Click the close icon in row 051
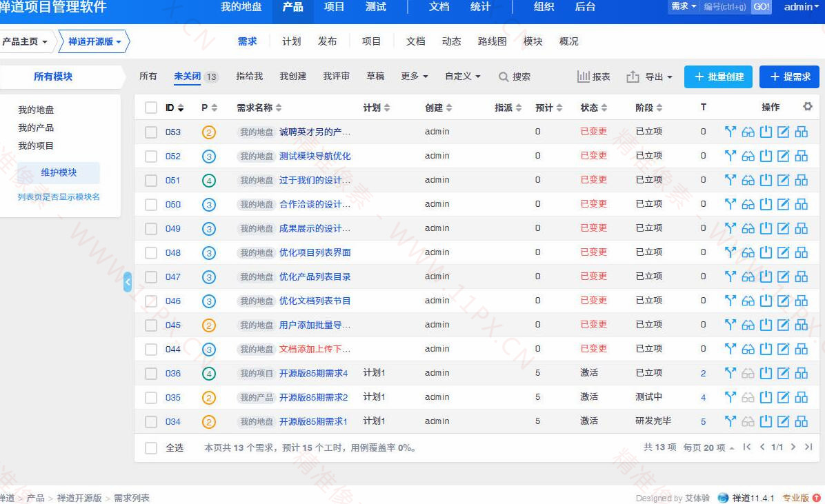825x504 pixels. pyautogui.click(x=766, y=180)
